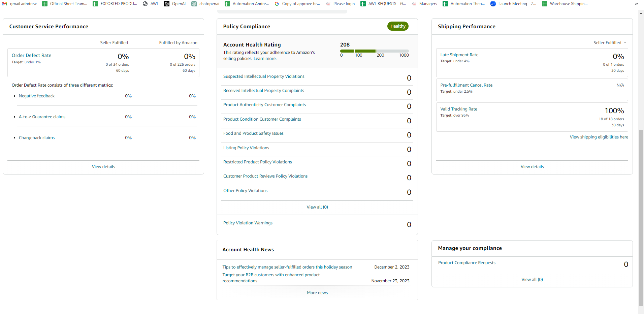Viewport: 644px width, 314px height.
Task: Click the scrollbar up arrow
Action: (641, 13)
